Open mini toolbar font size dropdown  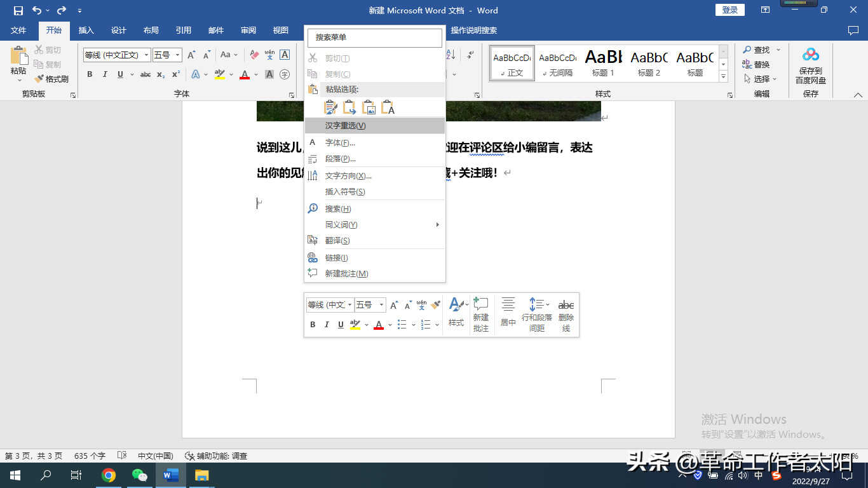click(381, 306)
